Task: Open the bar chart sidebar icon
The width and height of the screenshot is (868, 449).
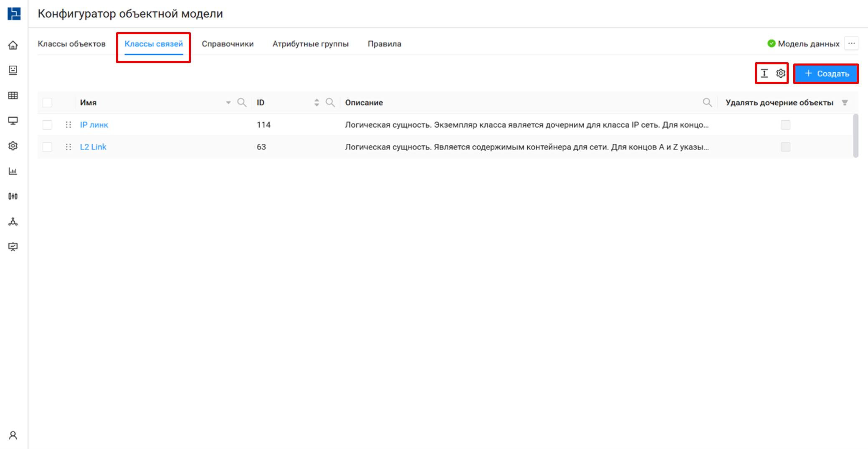Action: (13, 171)
